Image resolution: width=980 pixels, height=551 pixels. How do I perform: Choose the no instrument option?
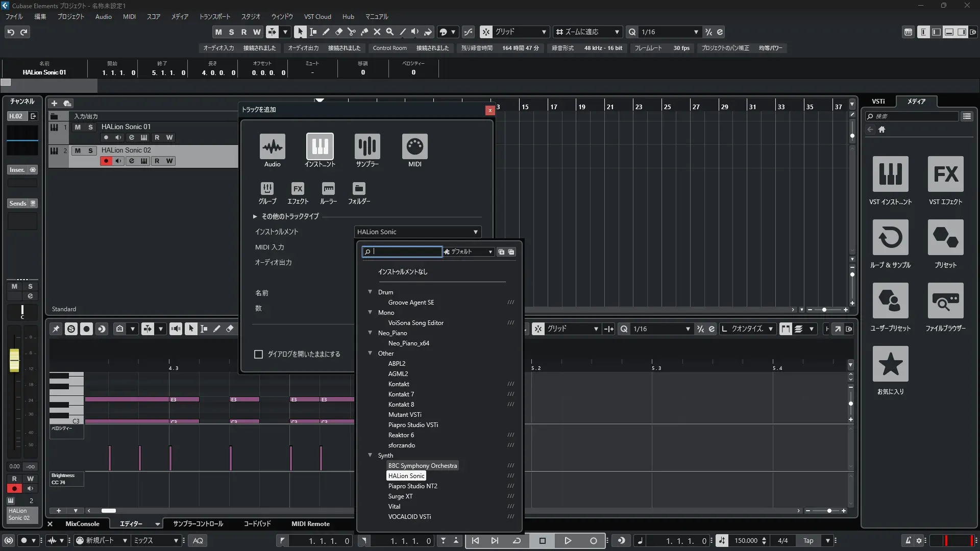coord(403,272)
